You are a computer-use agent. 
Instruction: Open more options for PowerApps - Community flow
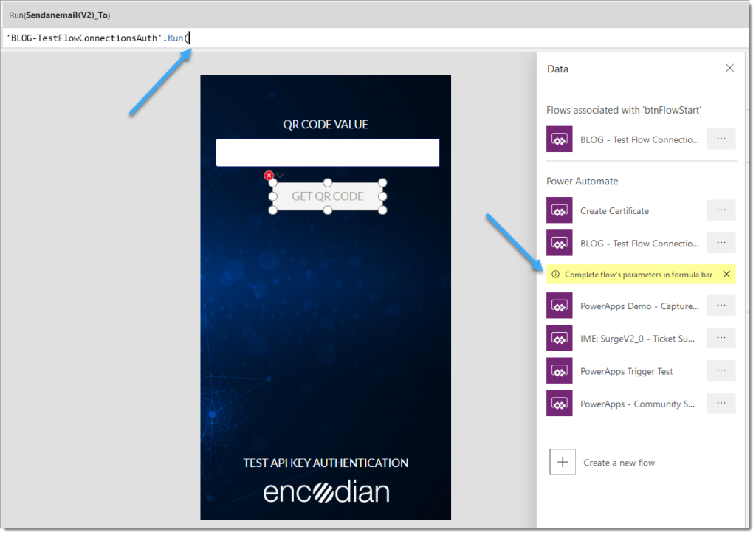pos(721,404)
